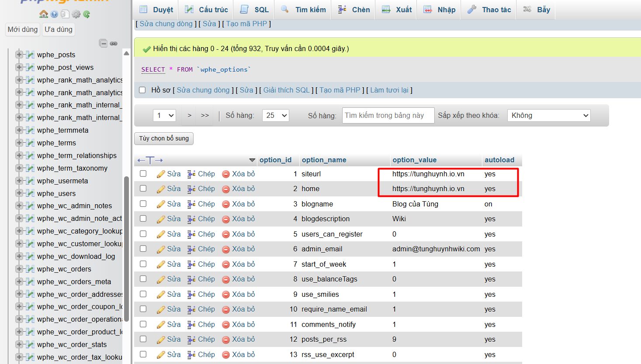Select the blogdescription row checkbox
The height and width of the screenshot is (364, 641).
click(143, 219)
